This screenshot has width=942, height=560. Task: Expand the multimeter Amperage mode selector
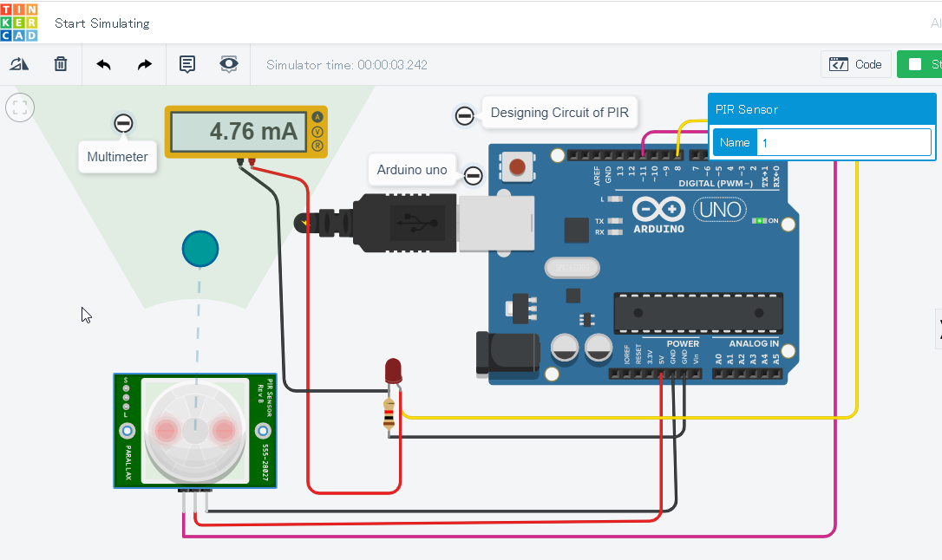tap(317, 115)
